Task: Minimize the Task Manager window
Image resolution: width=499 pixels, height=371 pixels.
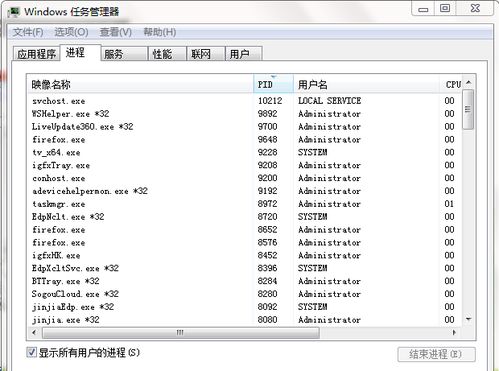Action: click(x=423, y=9)
